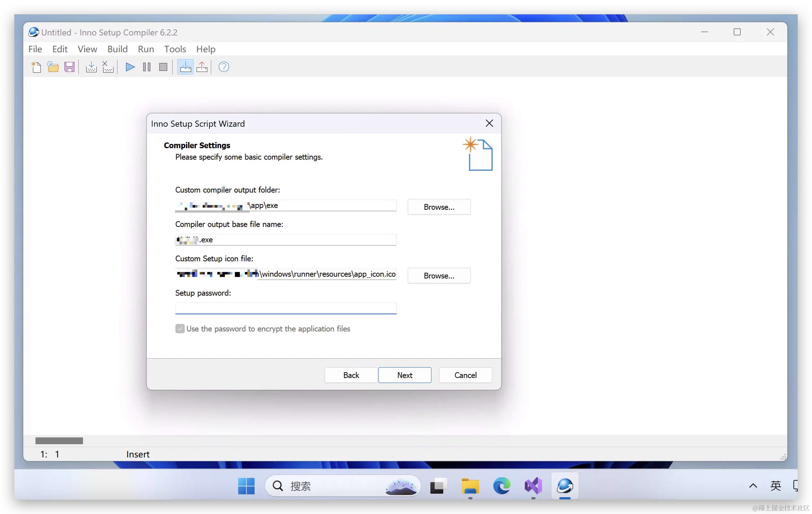Open the Edit menu
Image resolution: width=812 pixels, height=514 pixels.
(60, 49)
